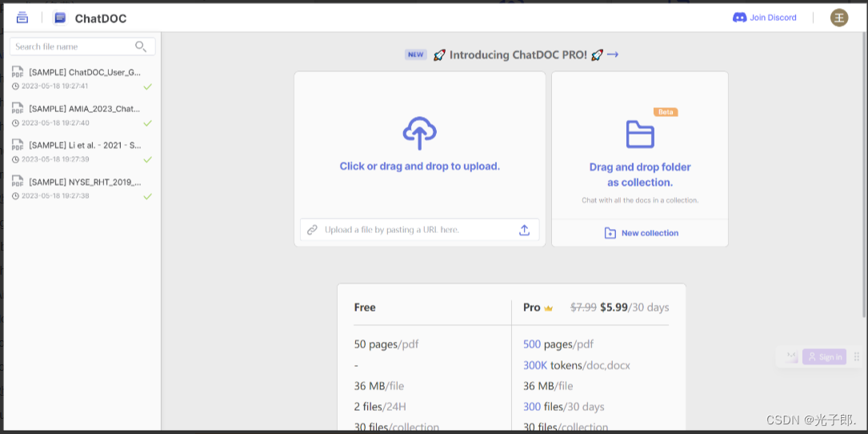
Task: Click or drag and drop to upload text
Action: (x=420, y=167)
